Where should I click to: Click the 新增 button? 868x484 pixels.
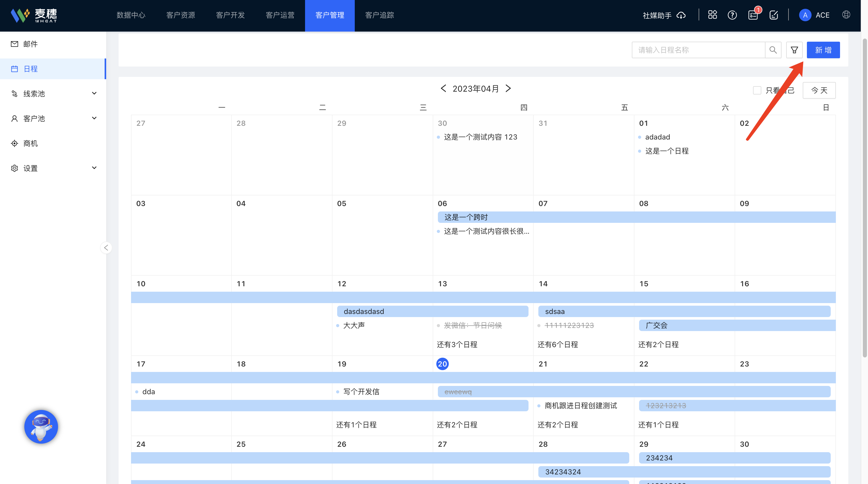pyautogui.click(x=823, y=50)
